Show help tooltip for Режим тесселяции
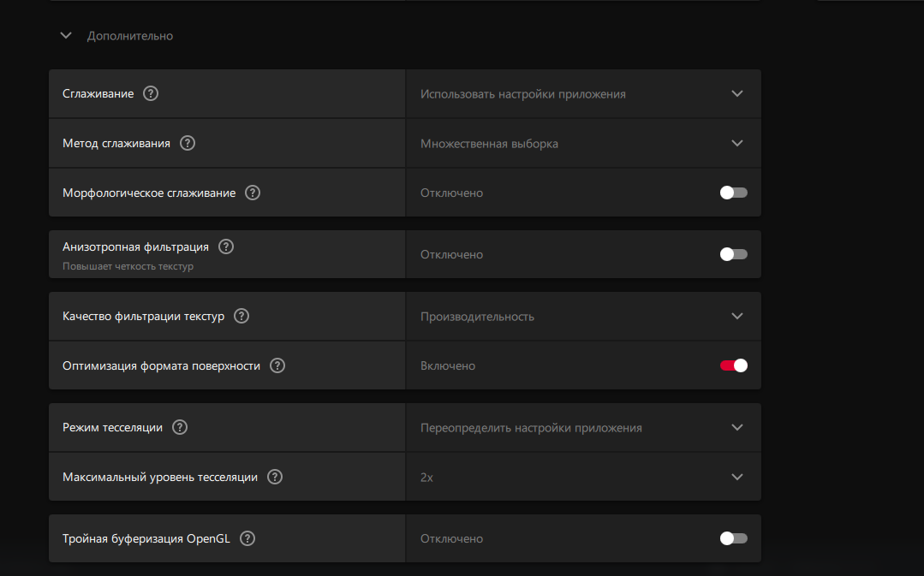 tap(180, 427)
